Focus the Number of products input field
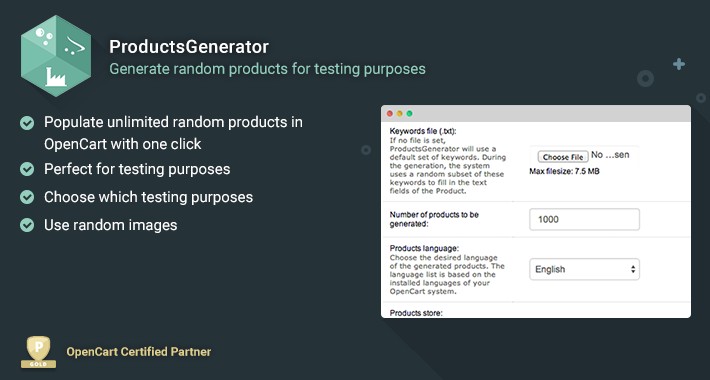Viewport: 710px width, 380px height. point(585,219)
